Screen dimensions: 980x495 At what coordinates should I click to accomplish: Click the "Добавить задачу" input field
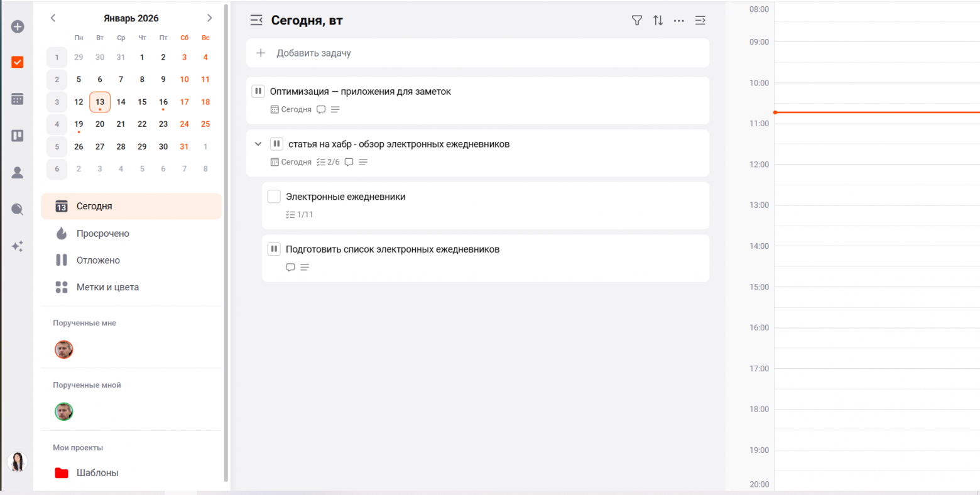pyautogui.click(x=477, y=53)
